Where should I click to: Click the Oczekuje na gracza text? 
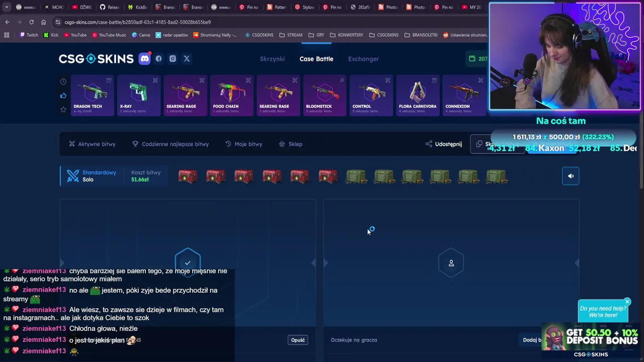(x=354, y=340)
